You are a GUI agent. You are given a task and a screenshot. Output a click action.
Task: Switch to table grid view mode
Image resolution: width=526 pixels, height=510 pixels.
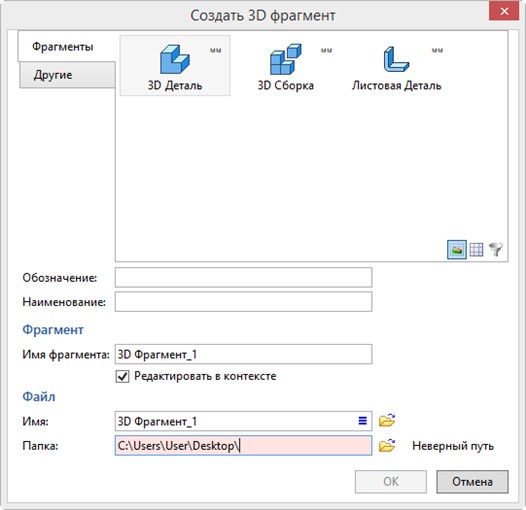476,250
